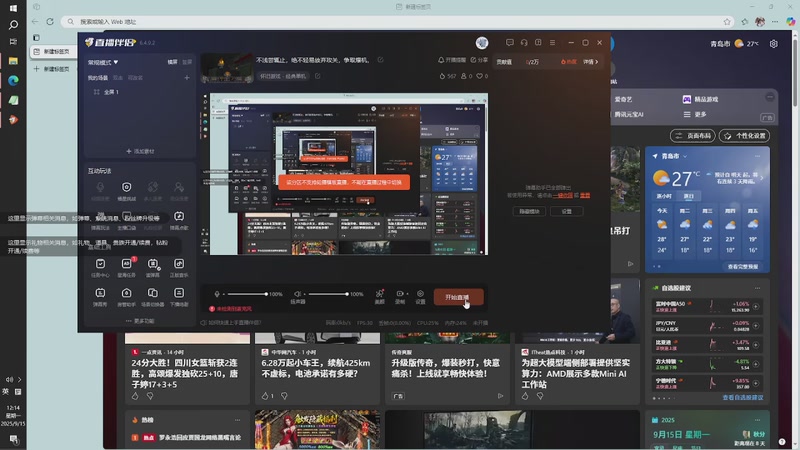Open the 房管助手 room manager tool
The image size is (800, 450).
[127, 296]
